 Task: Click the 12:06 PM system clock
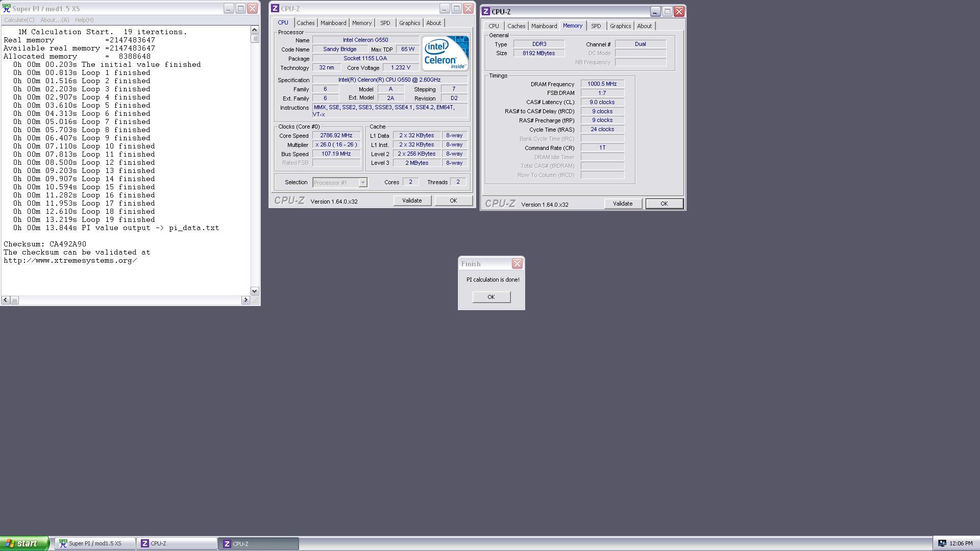961,544
